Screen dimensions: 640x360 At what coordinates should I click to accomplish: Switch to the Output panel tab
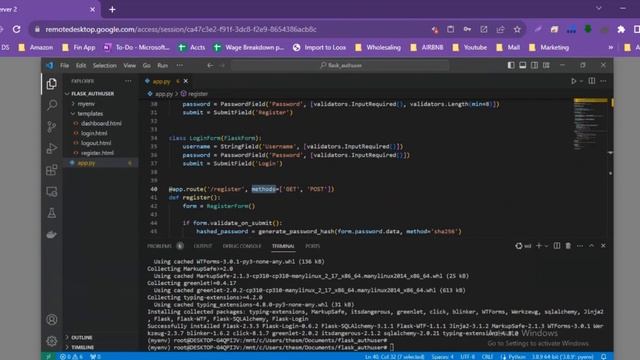[x=203, y=246]
